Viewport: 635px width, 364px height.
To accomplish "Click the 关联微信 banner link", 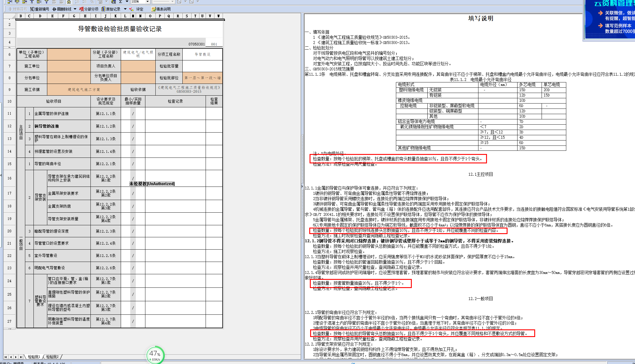I will 616,16.
